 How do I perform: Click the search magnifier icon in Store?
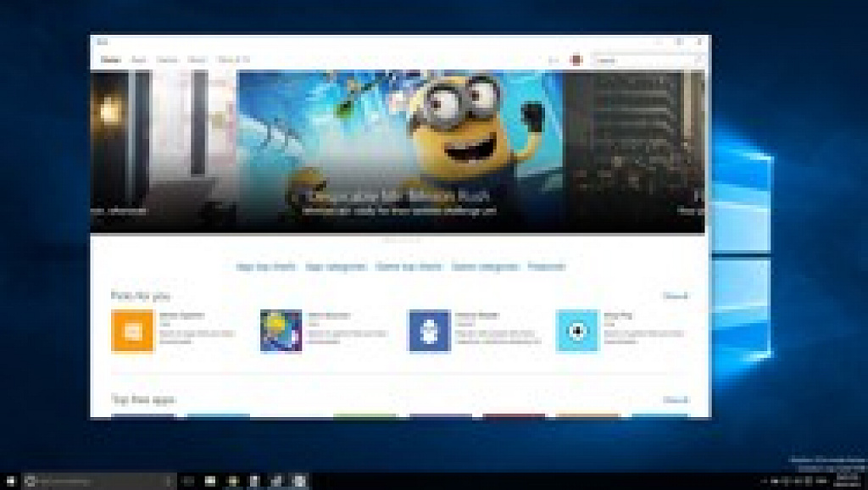[x=698, y=60]
